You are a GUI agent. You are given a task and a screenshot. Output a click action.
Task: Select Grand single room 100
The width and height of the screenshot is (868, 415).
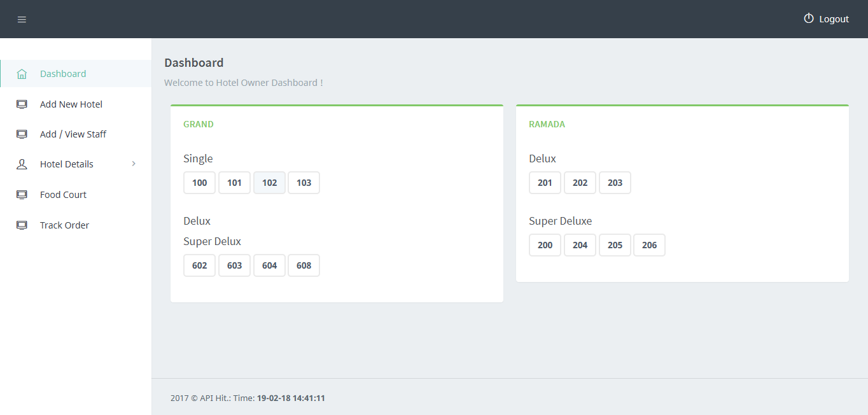coord(199,183)
